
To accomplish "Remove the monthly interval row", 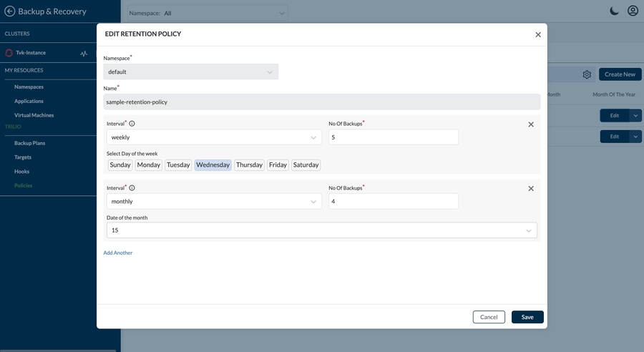I will click(x=531, y=189).
